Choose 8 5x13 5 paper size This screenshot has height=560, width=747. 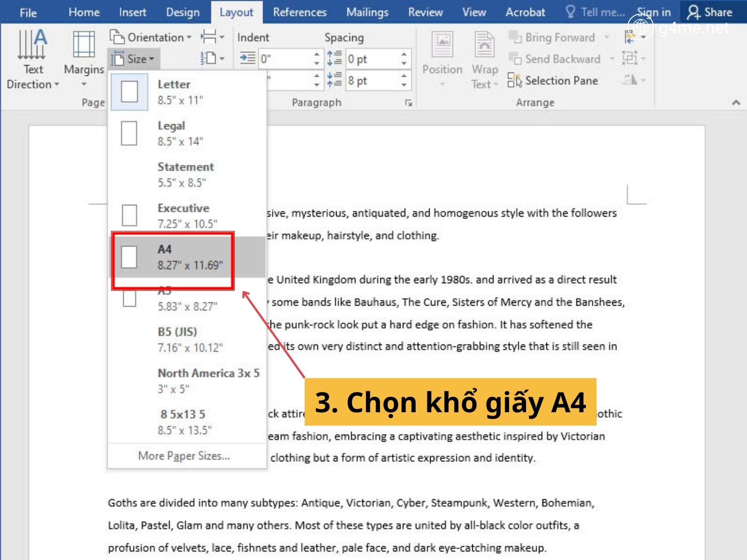click(x=187, y=422)
